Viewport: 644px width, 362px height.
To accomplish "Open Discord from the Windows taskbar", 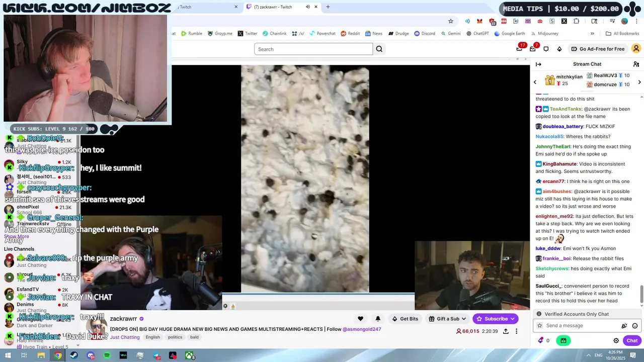I will coord(91,355).
